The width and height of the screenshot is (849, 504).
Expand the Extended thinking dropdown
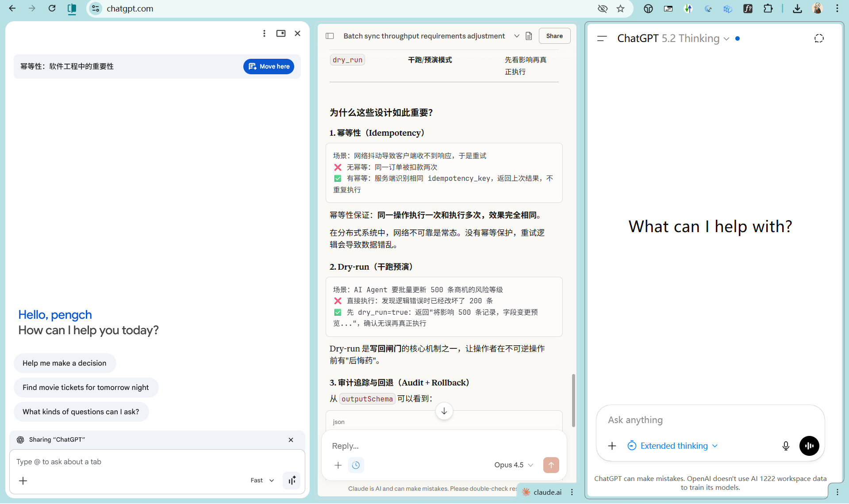[x=672, y=446]
